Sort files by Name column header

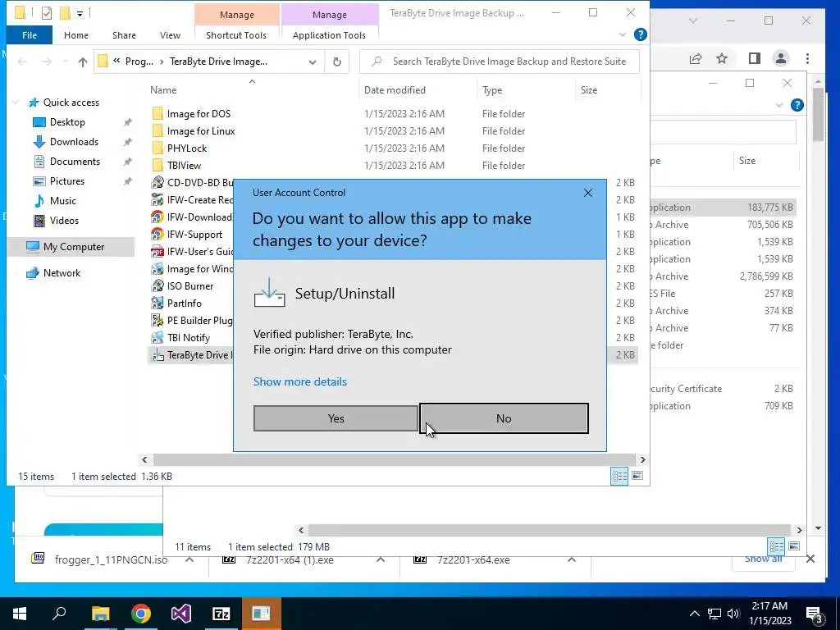pos(163,90)
